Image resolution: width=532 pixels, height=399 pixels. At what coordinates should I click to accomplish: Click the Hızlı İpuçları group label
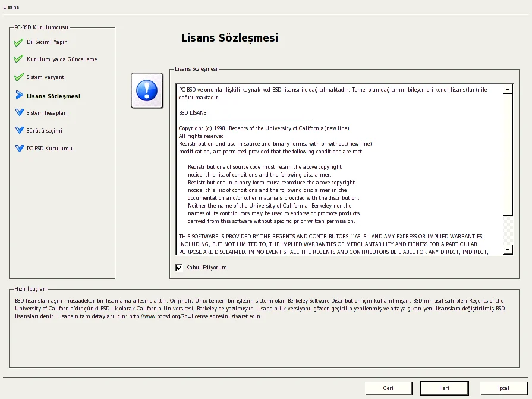coord(30,289)
